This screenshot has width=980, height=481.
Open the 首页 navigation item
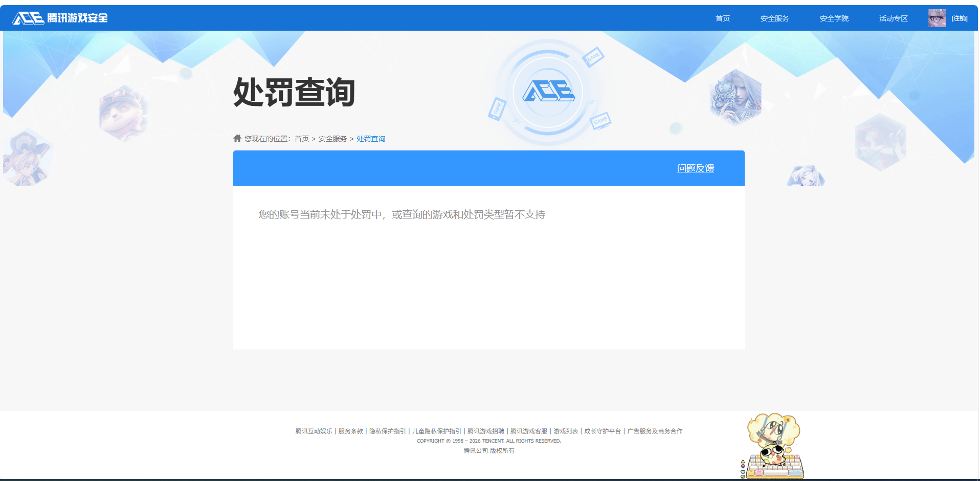pyautogui.click(x=723, y=18)
